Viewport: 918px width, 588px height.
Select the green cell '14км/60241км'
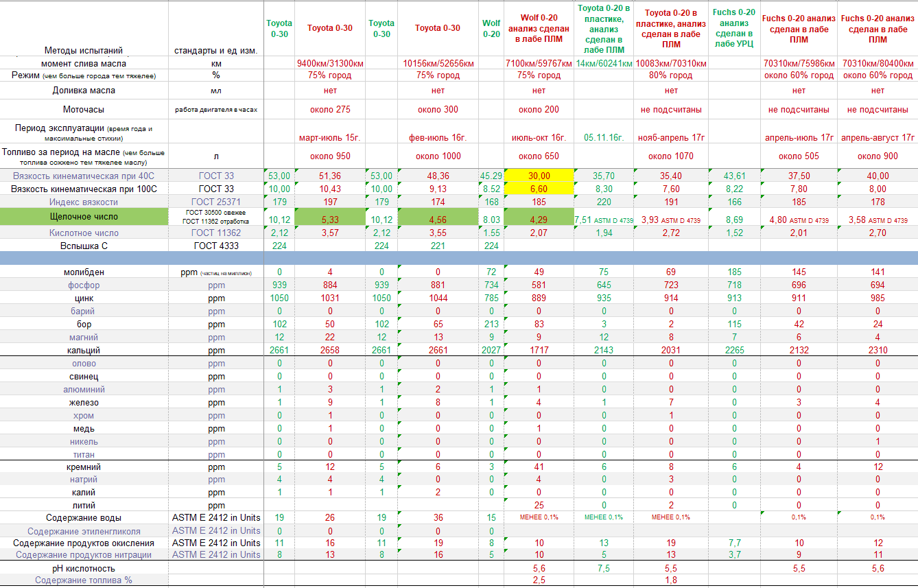pos(604,63)
